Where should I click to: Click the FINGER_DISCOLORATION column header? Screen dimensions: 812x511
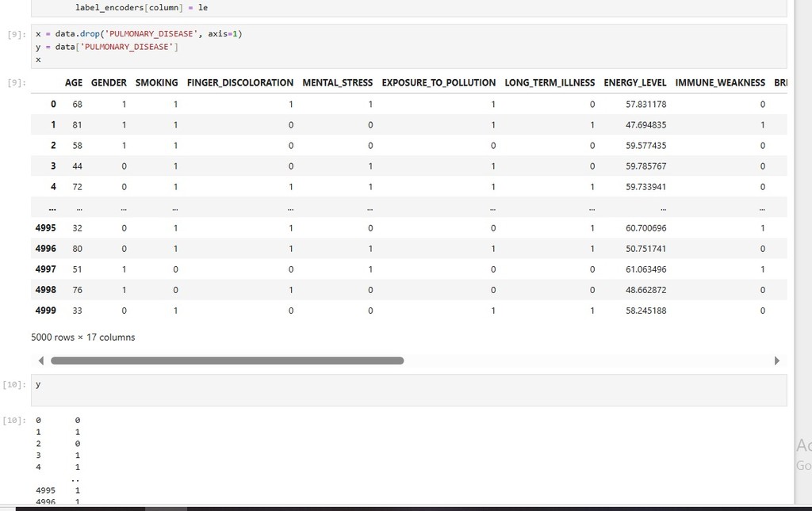[x=240, y=82]
